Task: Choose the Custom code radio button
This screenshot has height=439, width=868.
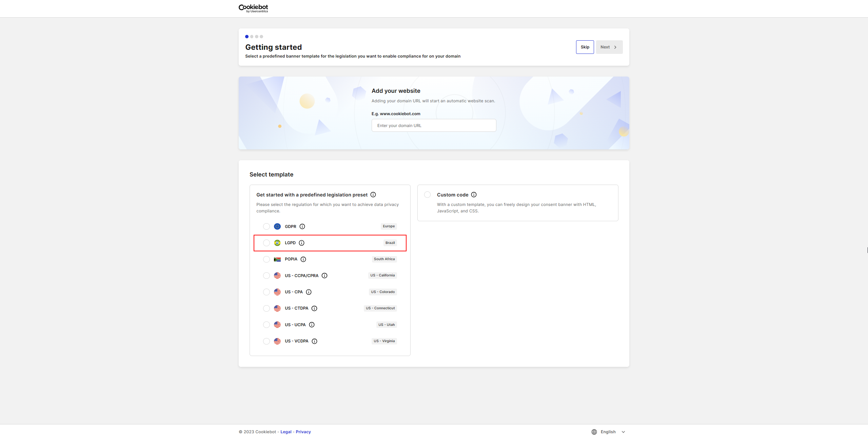Action: coord(428,195)
